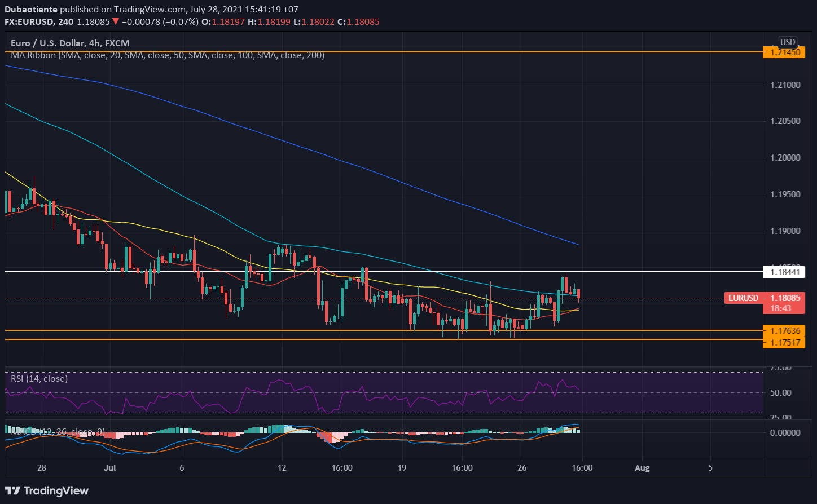Click the 28 date label on time axis
This screenshot has width=817, height=504.
[42, 468]
